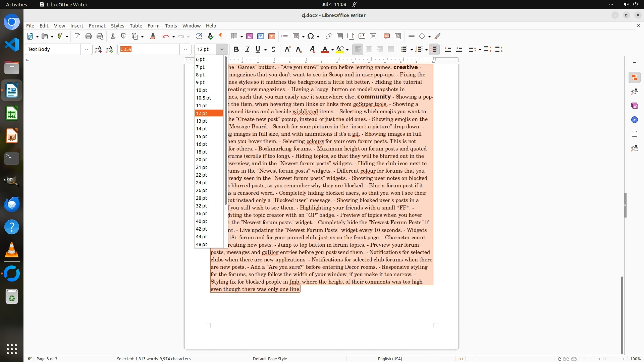Toggle formatting marks pilcrow icon
The image size is (644, 362).
[221, 36]
